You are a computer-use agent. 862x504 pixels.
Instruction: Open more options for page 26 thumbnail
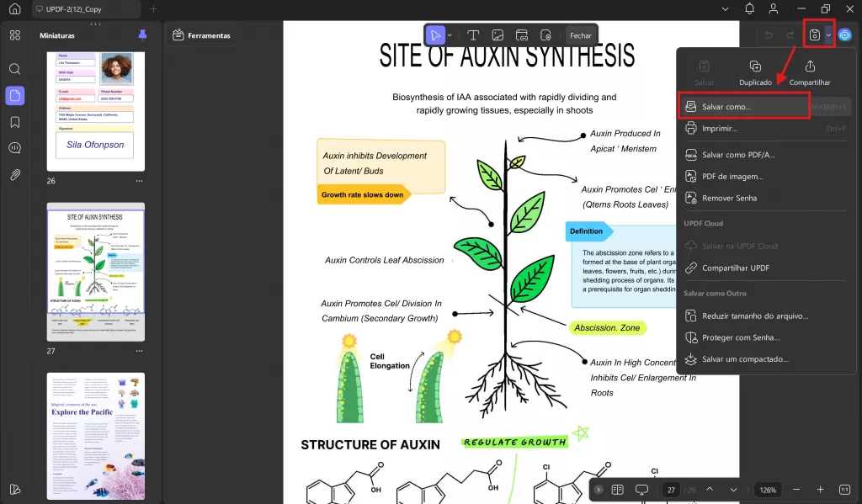139,181
